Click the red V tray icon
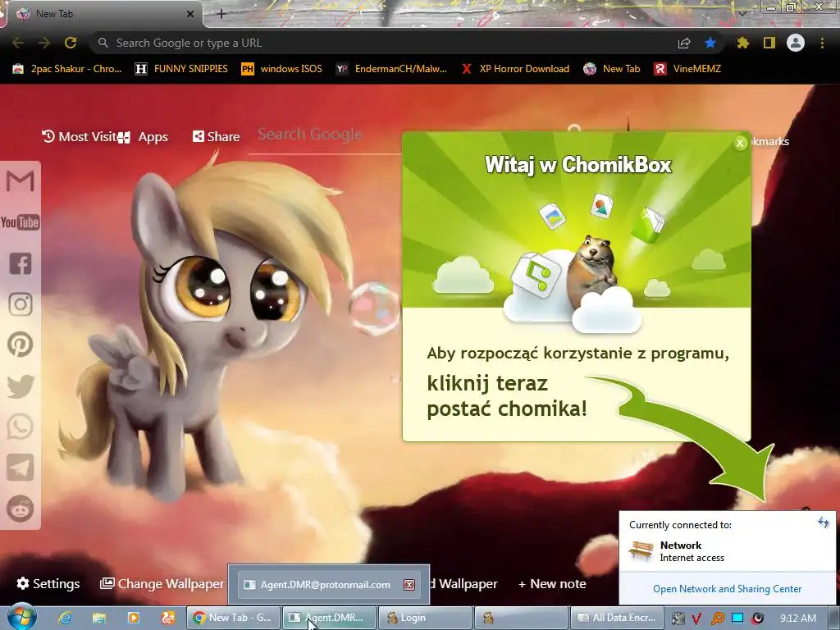 tap(696, 619)
